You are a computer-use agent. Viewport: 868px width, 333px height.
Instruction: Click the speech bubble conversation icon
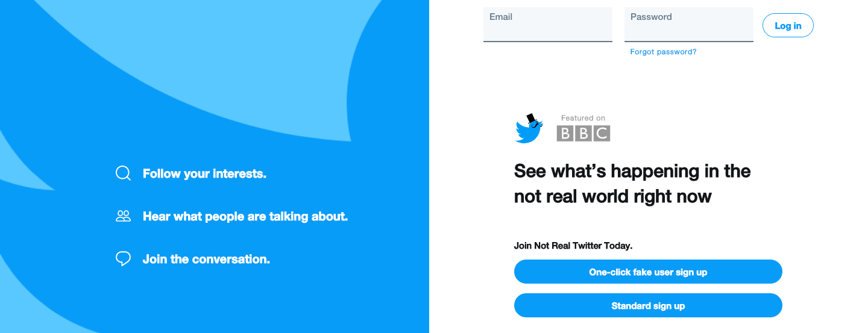pos(123,259)
